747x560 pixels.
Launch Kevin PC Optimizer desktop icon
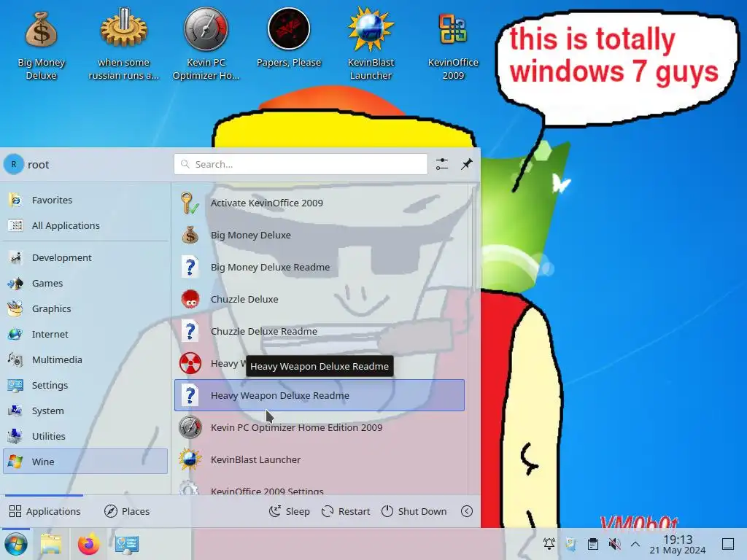pyautogui.click(x=206, y=45)
